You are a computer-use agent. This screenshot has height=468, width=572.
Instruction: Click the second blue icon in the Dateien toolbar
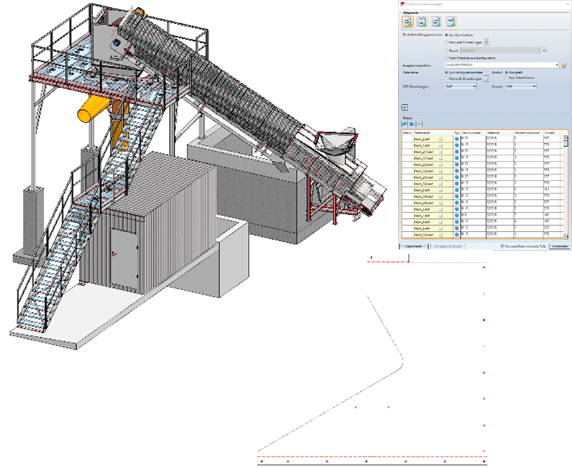[412, 124]
